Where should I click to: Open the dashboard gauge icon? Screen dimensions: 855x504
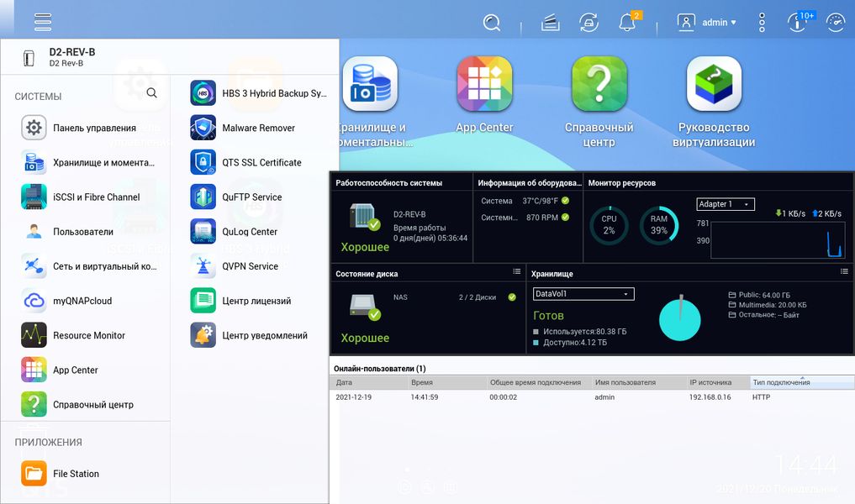pos(836,23)
